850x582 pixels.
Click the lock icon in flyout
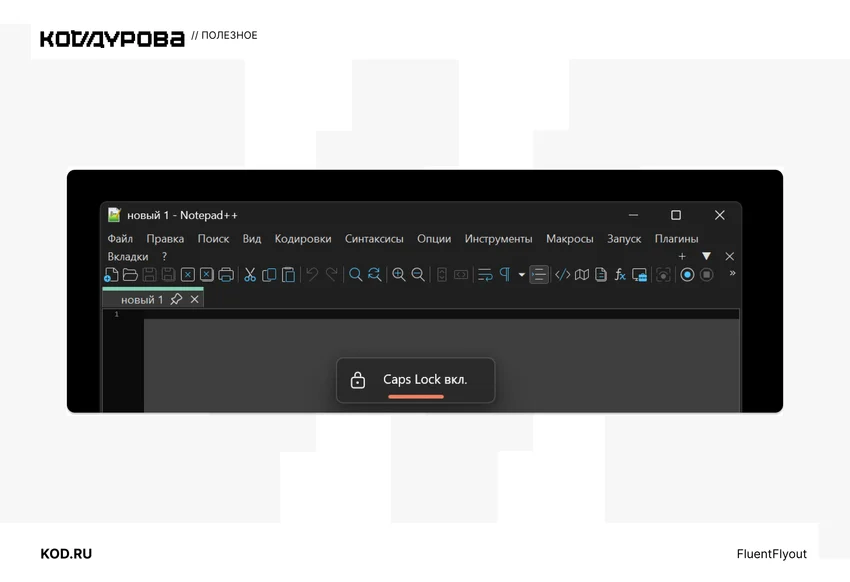tap(358, 380)
